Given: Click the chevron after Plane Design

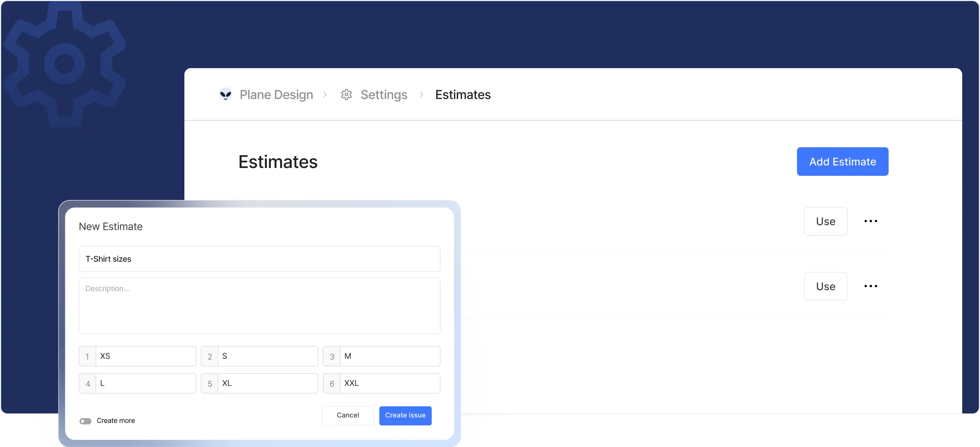Looking at the screenshot, I should (x=325, y=94).
